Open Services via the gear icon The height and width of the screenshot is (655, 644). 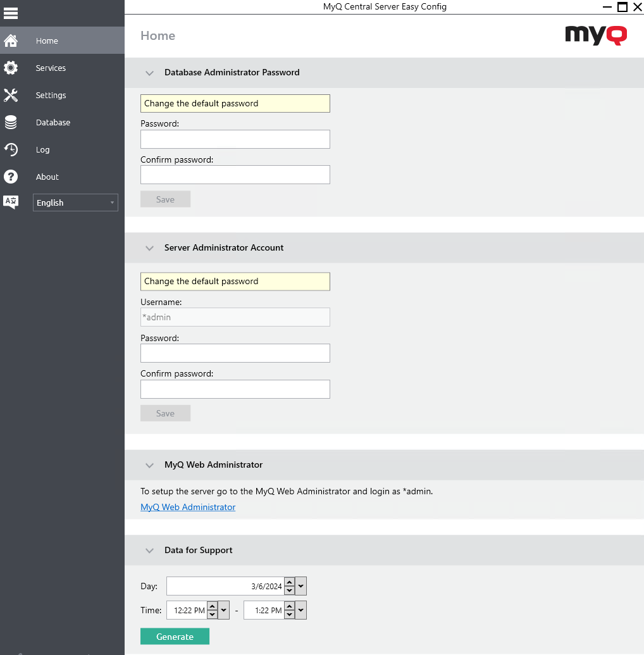click(11, 68)
